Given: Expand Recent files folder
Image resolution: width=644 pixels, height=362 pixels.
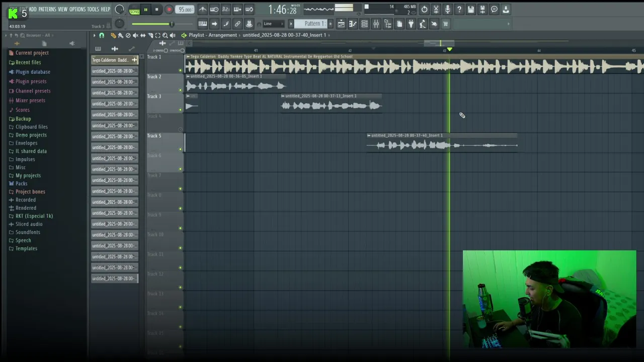Looking at the screenshot, I should tap(28, 62).
